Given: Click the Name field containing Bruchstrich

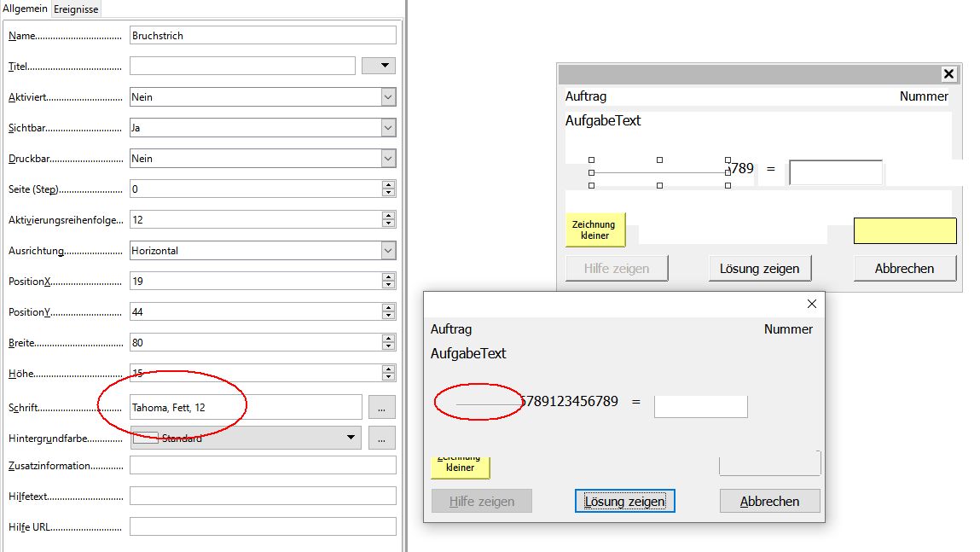Looking at the screenshot, I should click(x=263, y=36).
